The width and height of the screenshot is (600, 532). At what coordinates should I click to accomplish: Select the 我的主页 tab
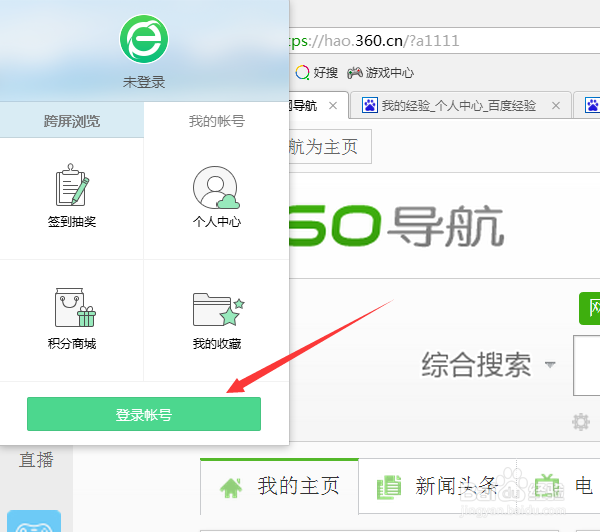(279, 486)
